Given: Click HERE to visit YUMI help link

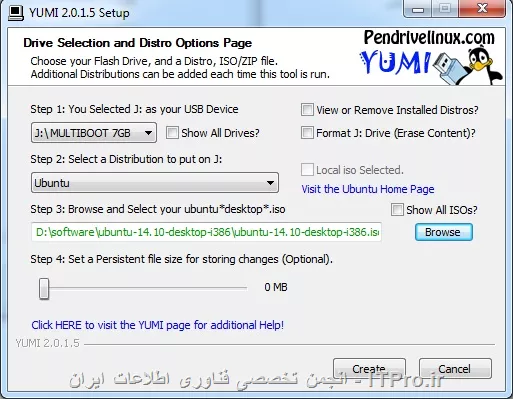Looking at the screenshot, I should [x=158, y=325].
